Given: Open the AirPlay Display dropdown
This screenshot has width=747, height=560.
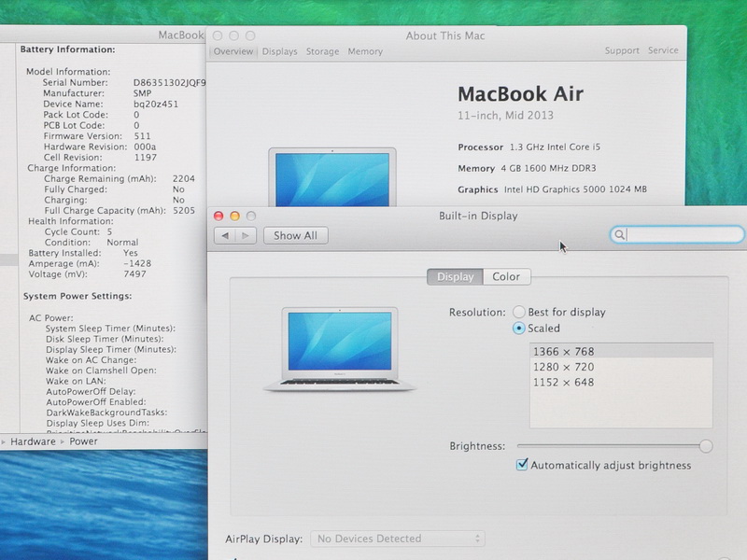Looking at the screenshot, I should click(398, 539).
